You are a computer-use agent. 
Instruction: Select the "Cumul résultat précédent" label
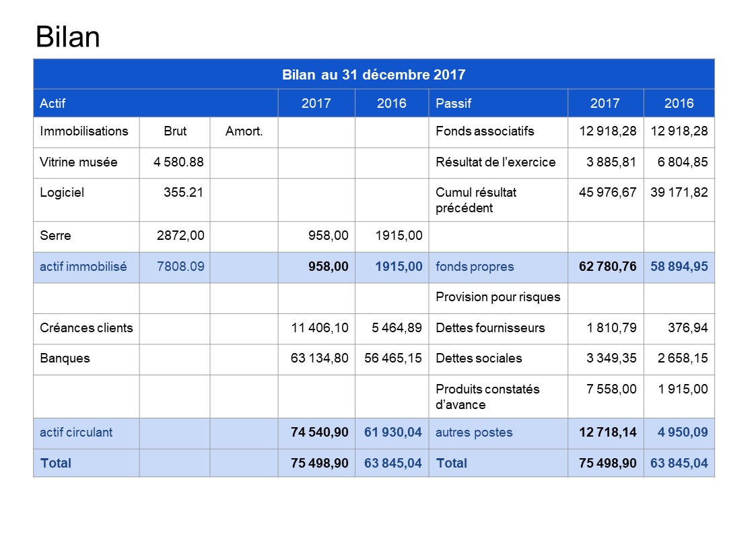[x=476, y=200]
